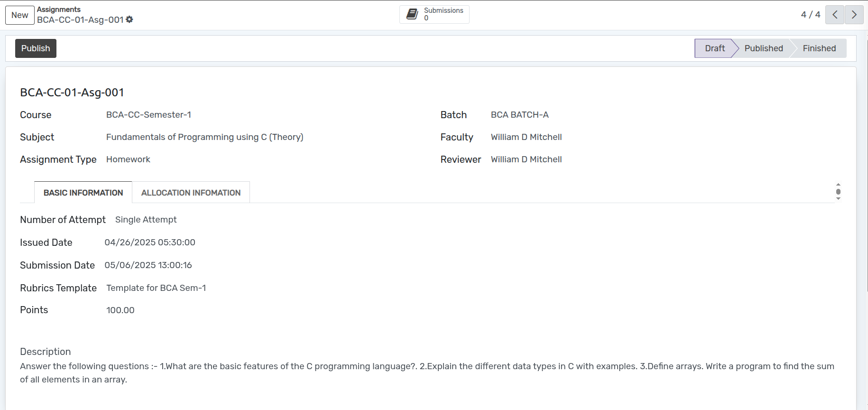The image size is (868, 410).
Task: Click the Number of Attempt label
Action: tap(63, 220)
